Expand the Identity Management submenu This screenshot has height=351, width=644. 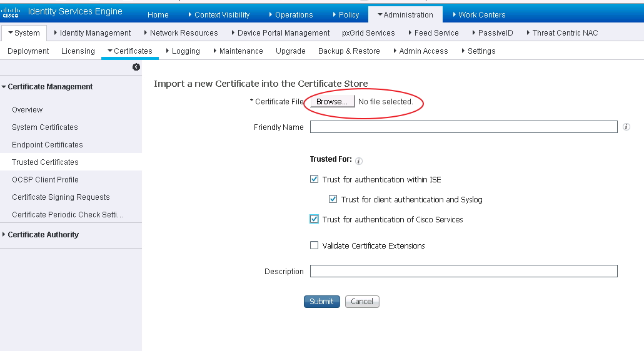click(92, 33)
